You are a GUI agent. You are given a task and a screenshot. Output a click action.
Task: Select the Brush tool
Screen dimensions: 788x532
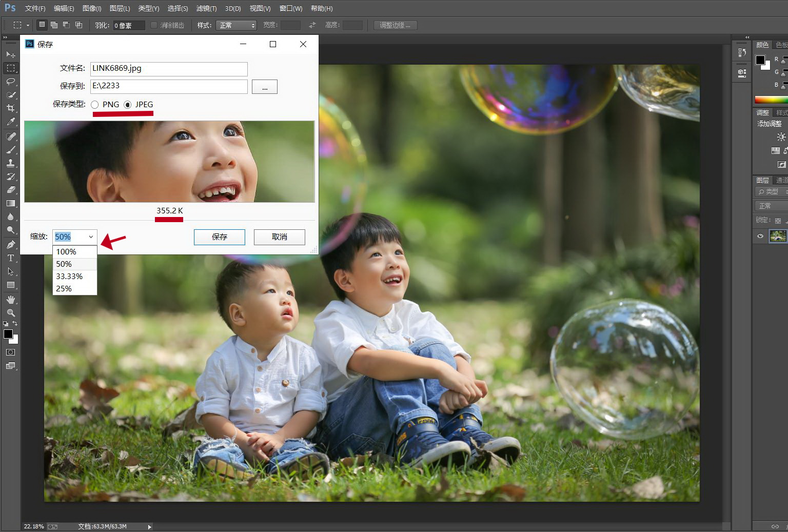(11, 150)
